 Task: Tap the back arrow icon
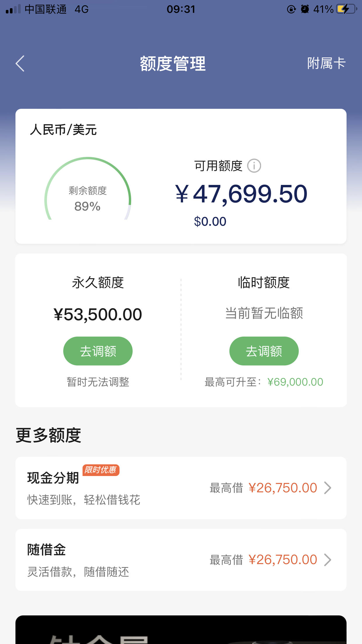20,64
